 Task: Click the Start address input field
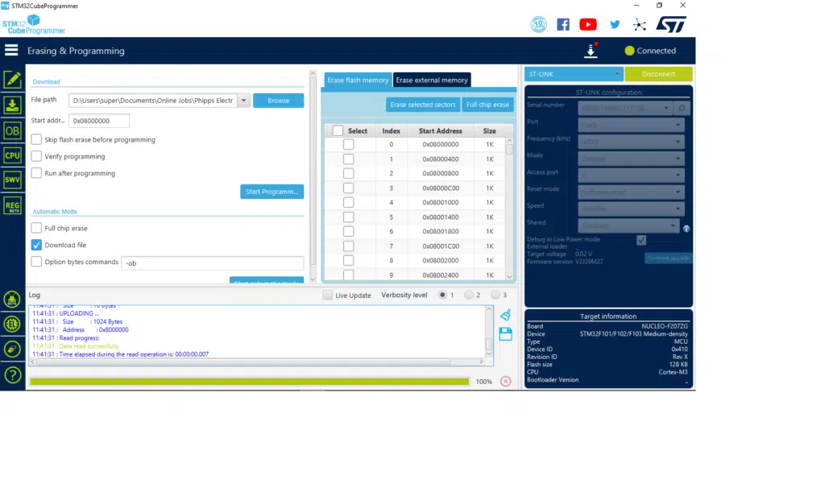(x=99, y=120)
